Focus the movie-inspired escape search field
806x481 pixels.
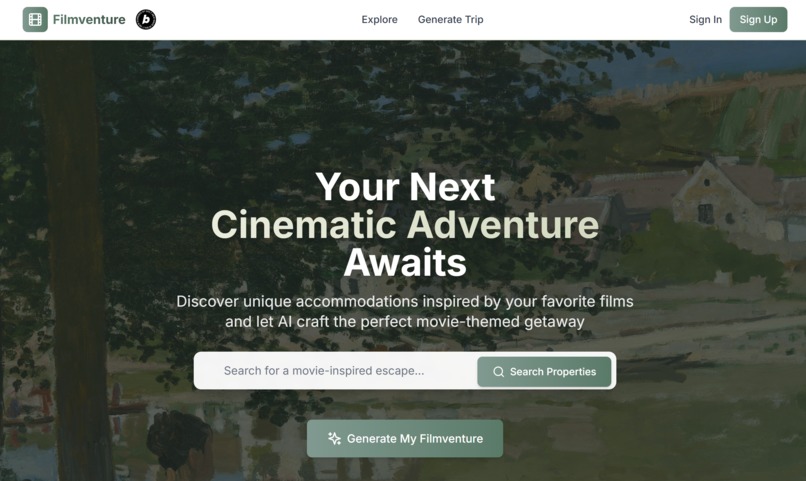pos(338,371)
